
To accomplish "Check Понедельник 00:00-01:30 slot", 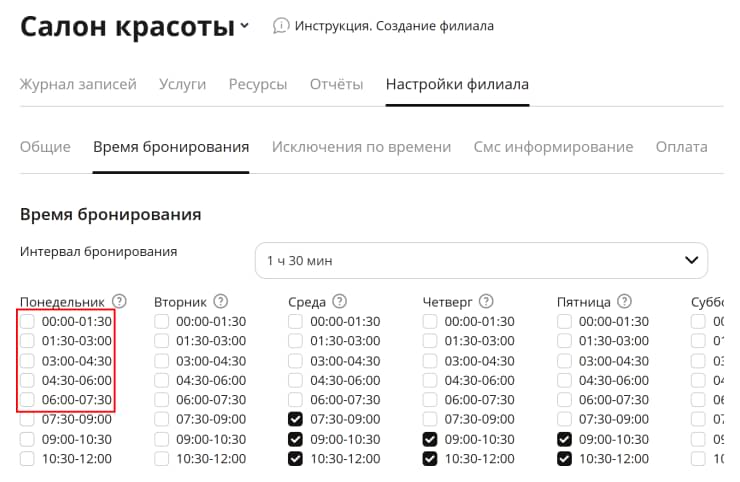I will 27,321.
